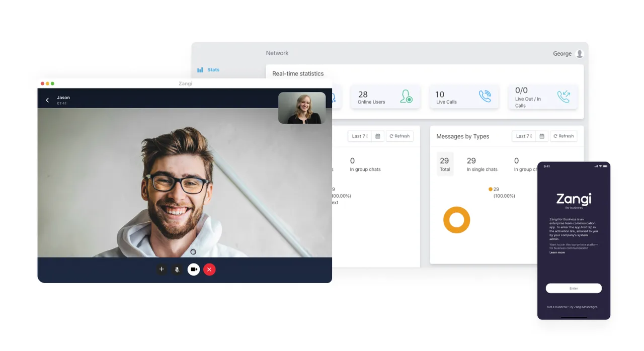Click the user name George
644x351 pixels.
(562, 54)
